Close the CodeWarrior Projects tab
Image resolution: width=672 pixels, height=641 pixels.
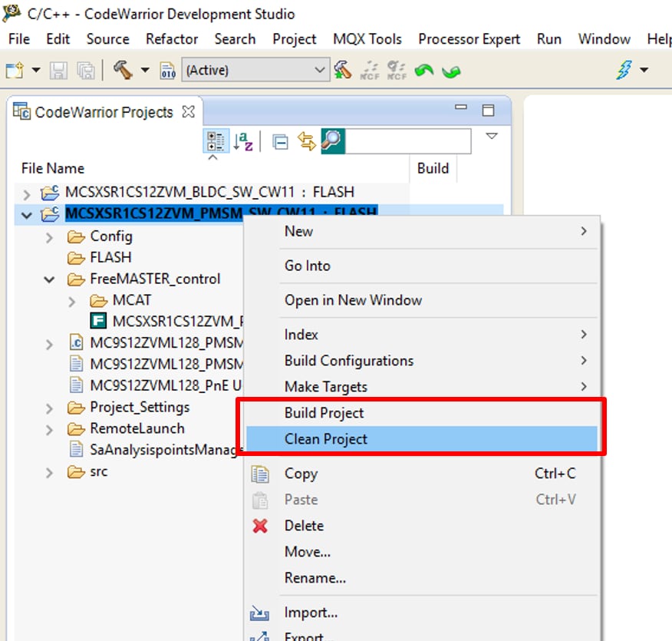(188, 112)
